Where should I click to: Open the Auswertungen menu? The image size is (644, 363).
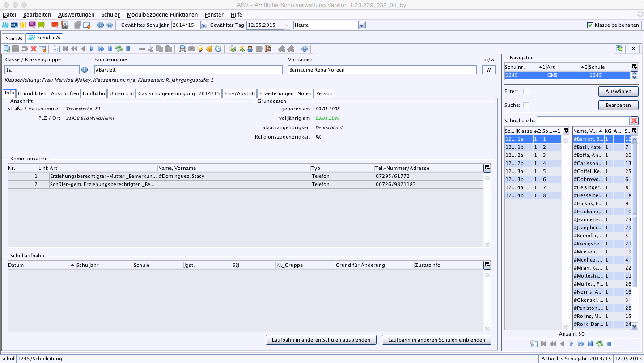76,14
